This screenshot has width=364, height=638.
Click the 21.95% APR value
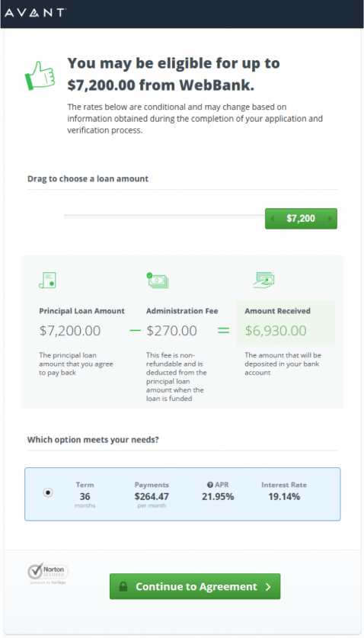pos(218,496)
